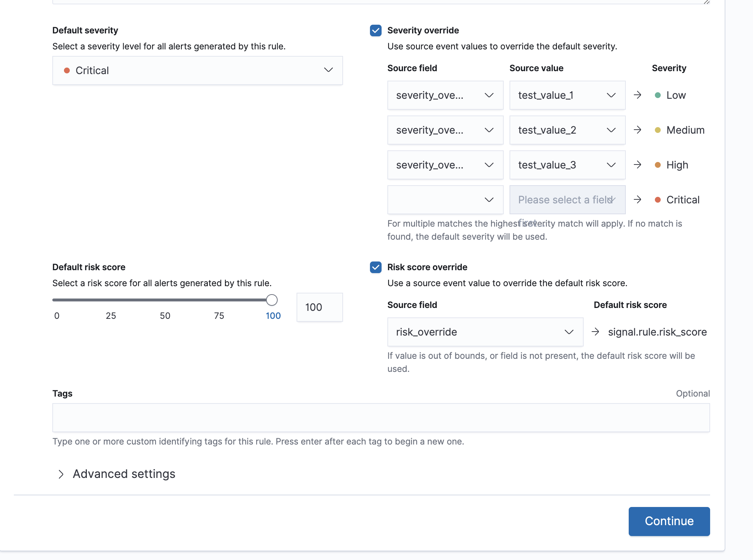
Task: Click the red Critical severity dot icon
Action: 657,199
